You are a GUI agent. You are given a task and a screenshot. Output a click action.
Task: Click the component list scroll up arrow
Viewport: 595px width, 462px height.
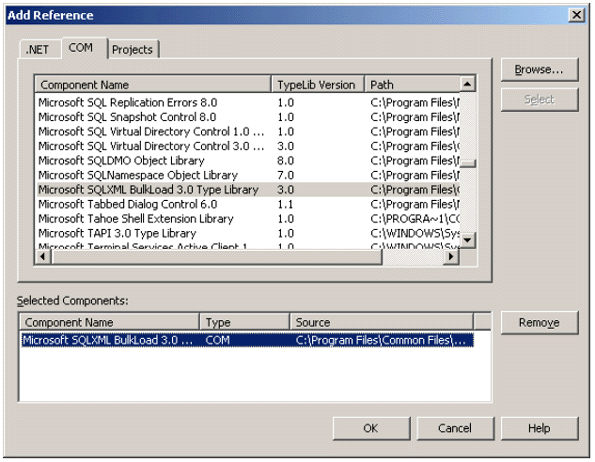point(468,84)
